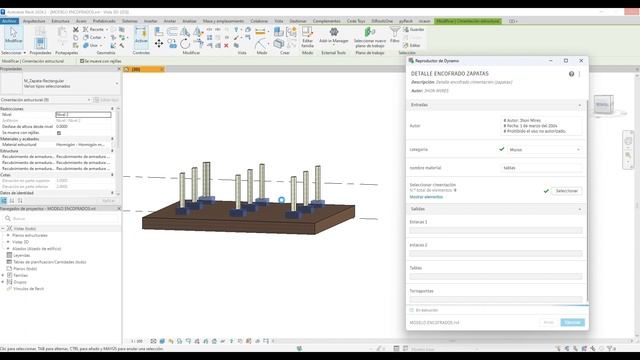Switch to the Arquitectura ribbon tab
The height and width of the screenshot is (360, 640).
tap(34, 21)
